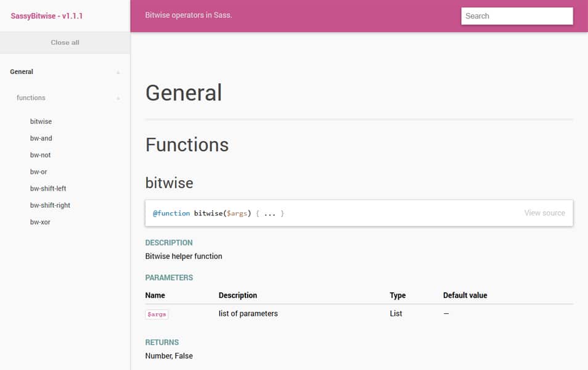This screenshot has width=588, height=370.
Task: Click the General sidebar heading
Action: (21, 72)
